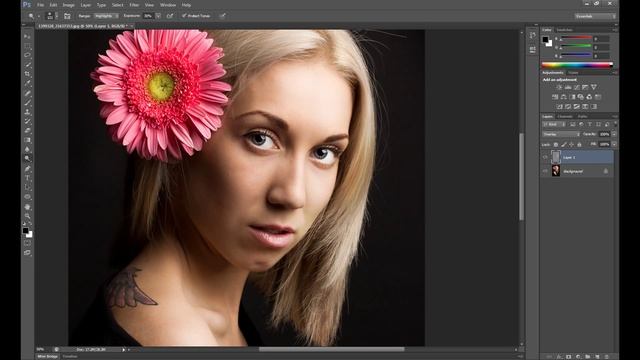Toggle the Brush panel from options bar
The width and height of the screenshot is (640, 360).
(67, 16)
